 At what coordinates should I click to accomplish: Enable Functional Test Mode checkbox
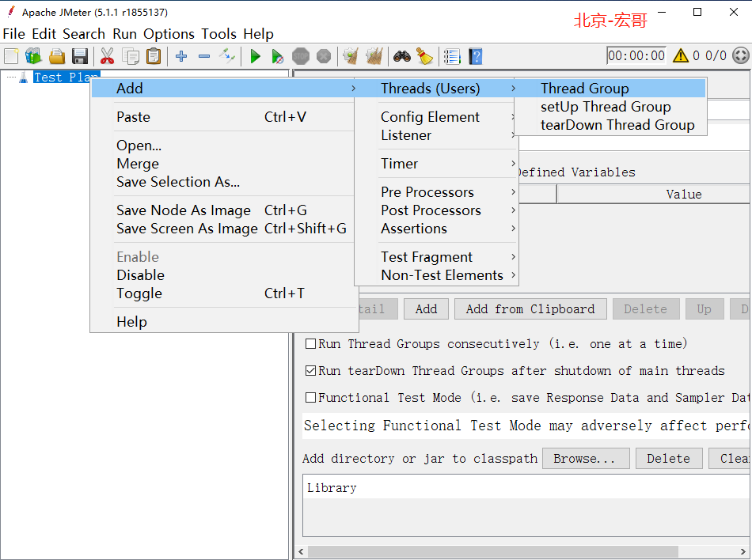(310, 398)
